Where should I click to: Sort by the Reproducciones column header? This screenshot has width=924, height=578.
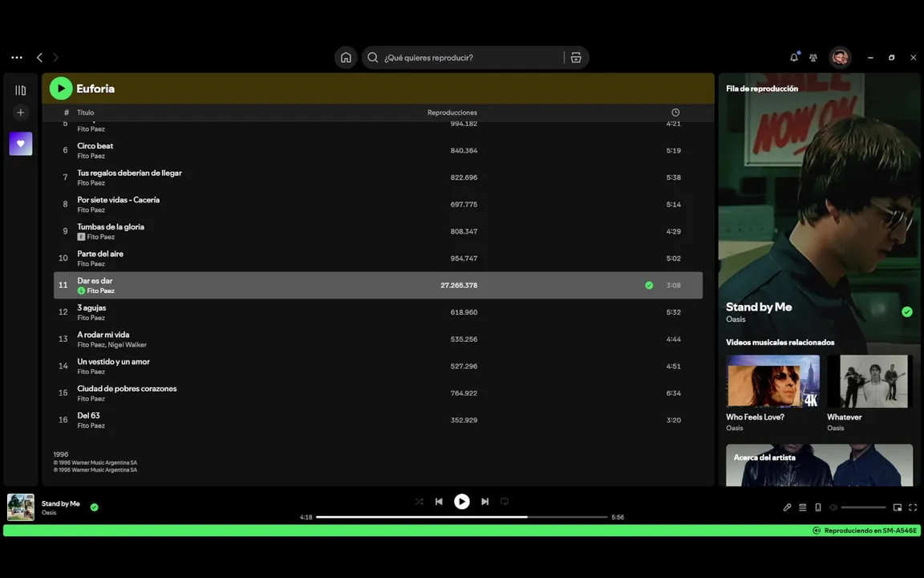coord(452,112)
